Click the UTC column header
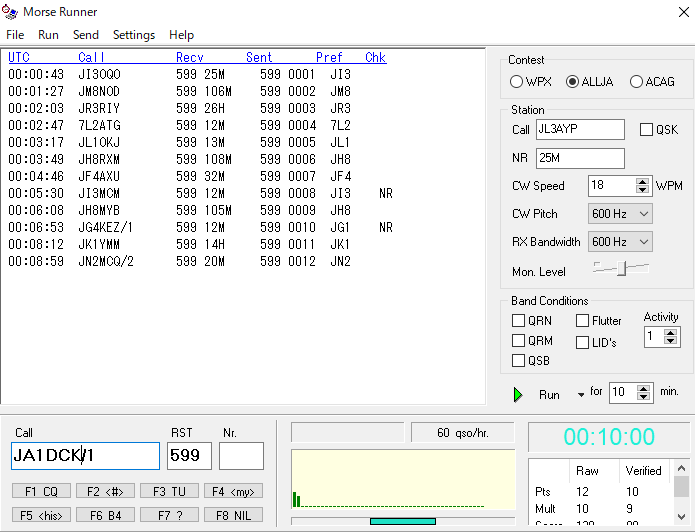Image resolution: width=695 pixels, height=532 pixels. coord(19,58)
